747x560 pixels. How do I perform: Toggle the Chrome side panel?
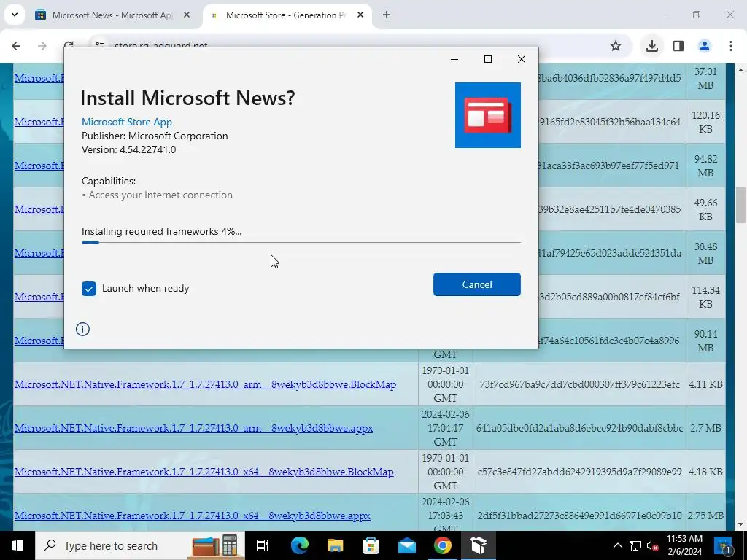[x=678, y=46]
